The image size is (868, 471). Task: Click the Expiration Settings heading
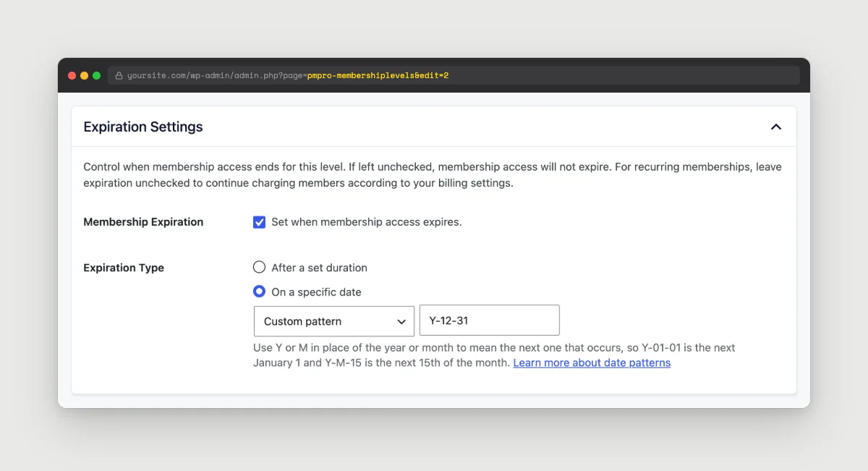point(143,127)
